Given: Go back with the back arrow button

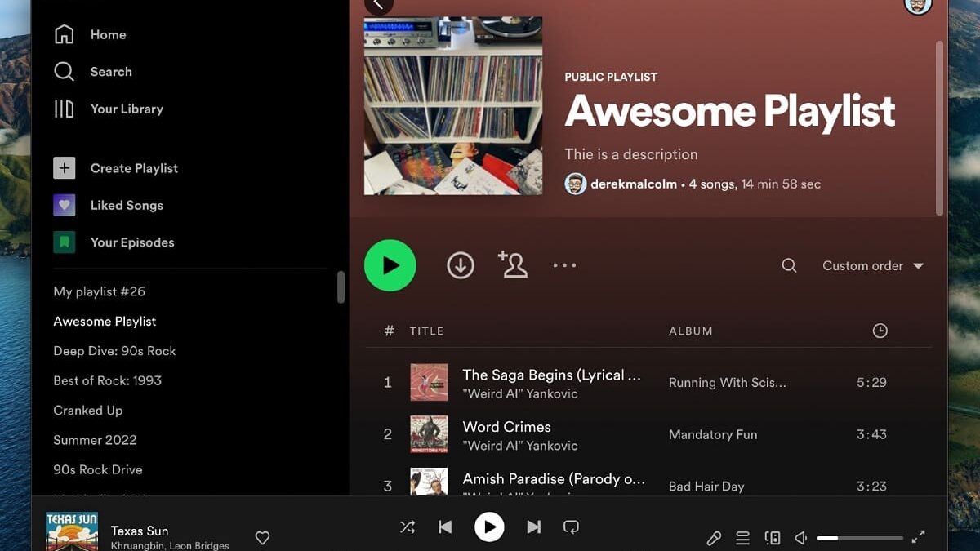Looking at the screenshot, I should click(x=378, y=5).
